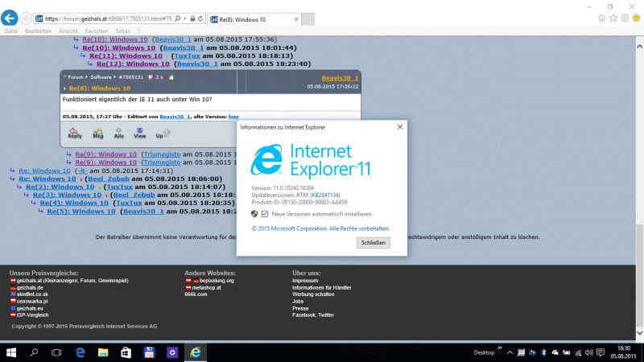Screen dimensions: 644x362
Task: Click the Alle icon under the post
Action: (118, 133)
